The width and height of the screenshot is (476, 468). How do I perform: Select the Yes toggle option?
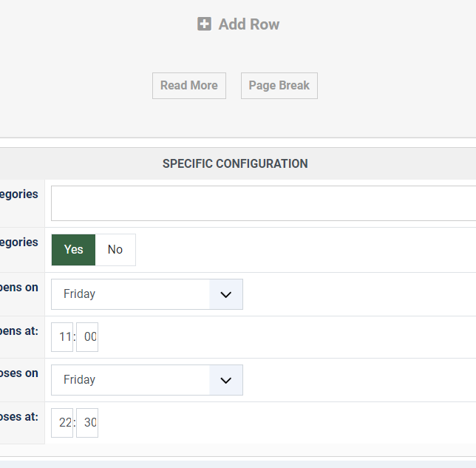pos(74,250)
